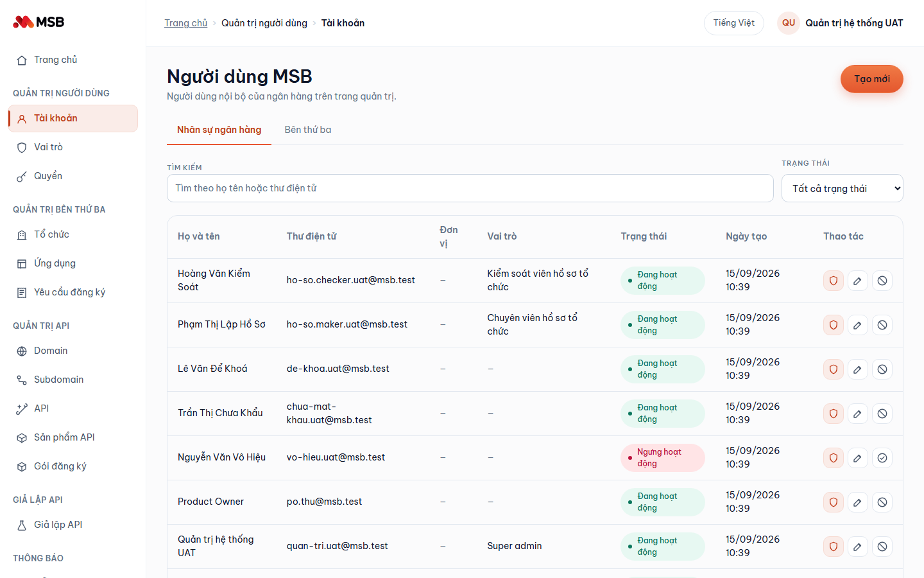Click shield icon for Lê Văn Để Khoá
Viewport: 924px width, 578px height.
[834, 369]
